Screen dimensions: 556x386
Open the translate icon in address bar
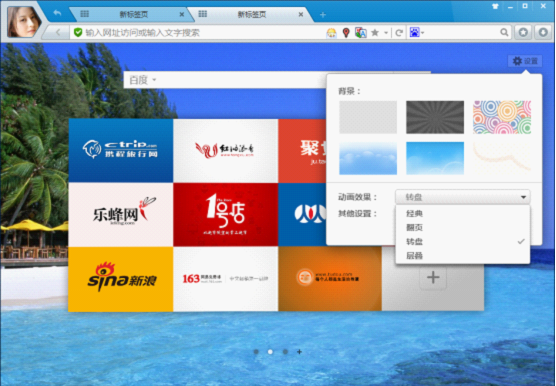(361, 33)
